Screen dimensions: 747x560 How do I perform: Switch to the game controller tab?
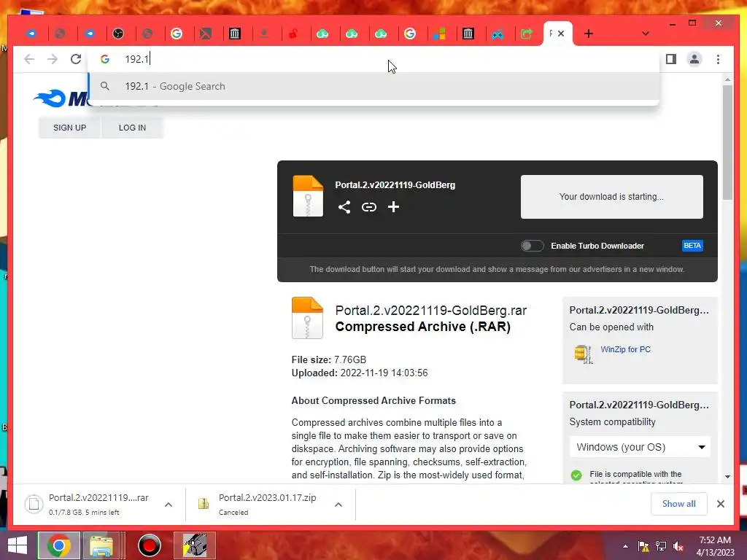498,34
